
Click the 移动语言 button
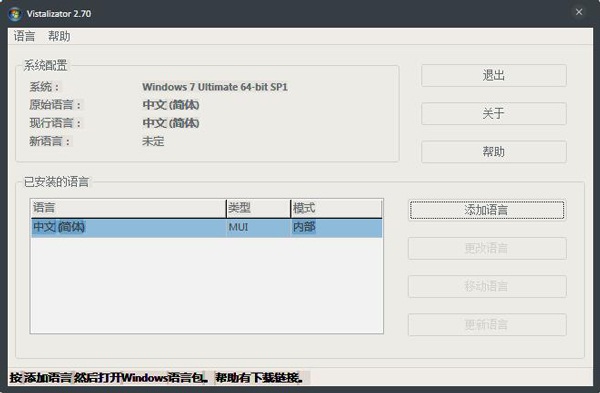coord(487,286)
